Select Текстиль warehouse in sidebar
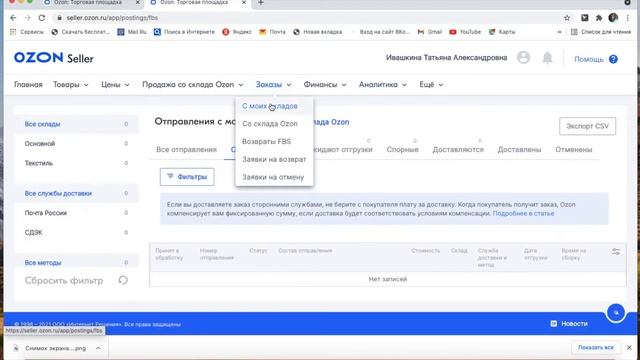 pyautogui.click(x=76, y=163)
